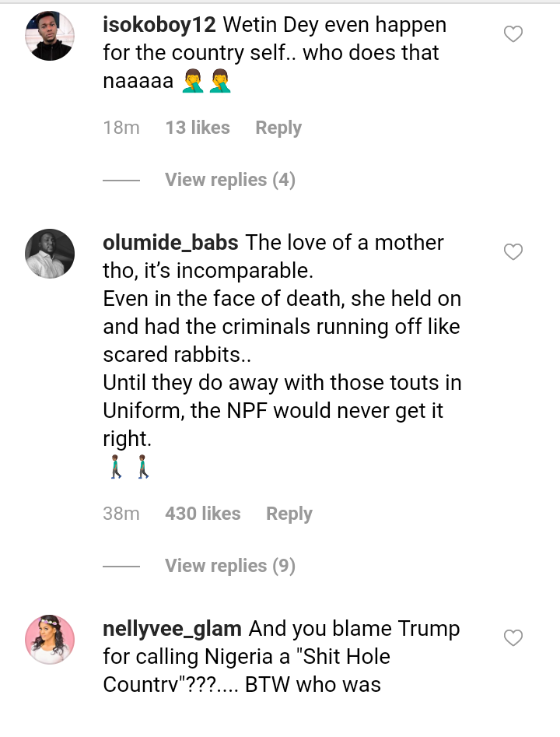Open isokoboy12's profile picture
Image resolution: width=560 pixels, height=737 pixels.
(51, 36)
